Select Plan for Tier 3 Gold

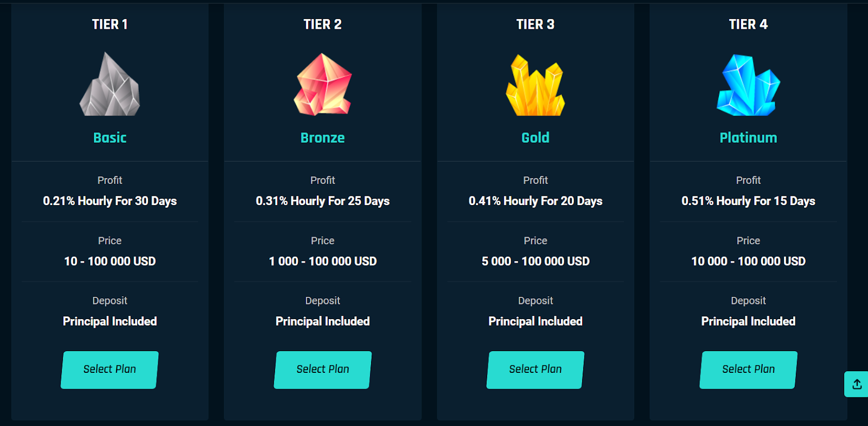[x=535, y=370]
